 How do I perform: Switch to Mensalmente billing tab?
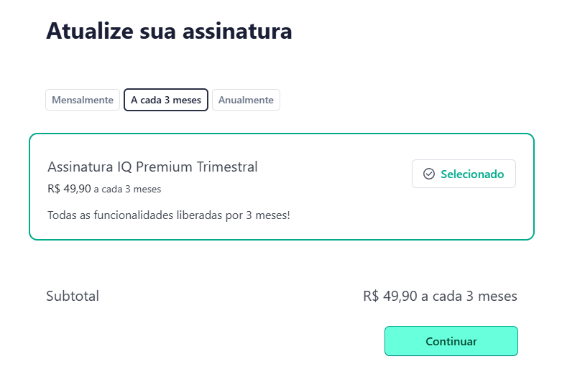click(x=83, y=100)
